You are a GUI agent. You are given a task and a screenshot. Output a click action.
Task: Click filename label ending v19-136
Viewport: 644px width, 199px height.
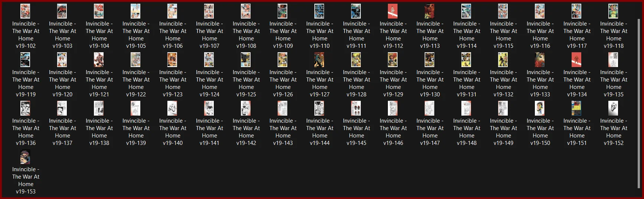26,132
